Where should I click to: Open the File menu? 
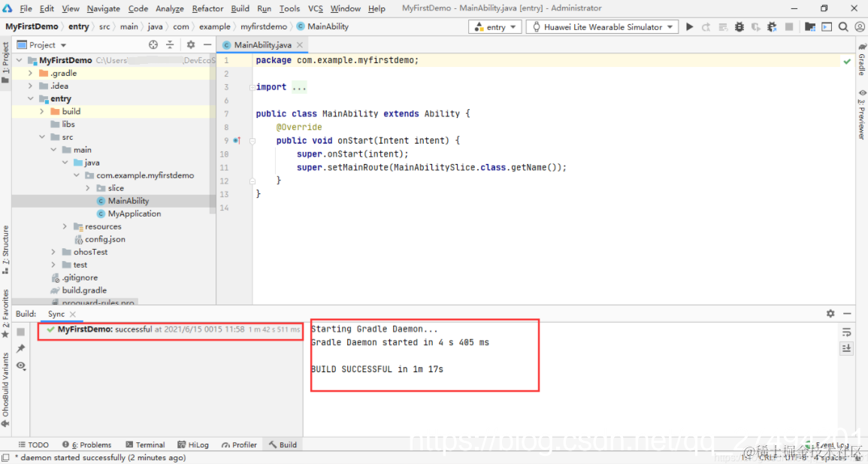[x=26, y=8]
